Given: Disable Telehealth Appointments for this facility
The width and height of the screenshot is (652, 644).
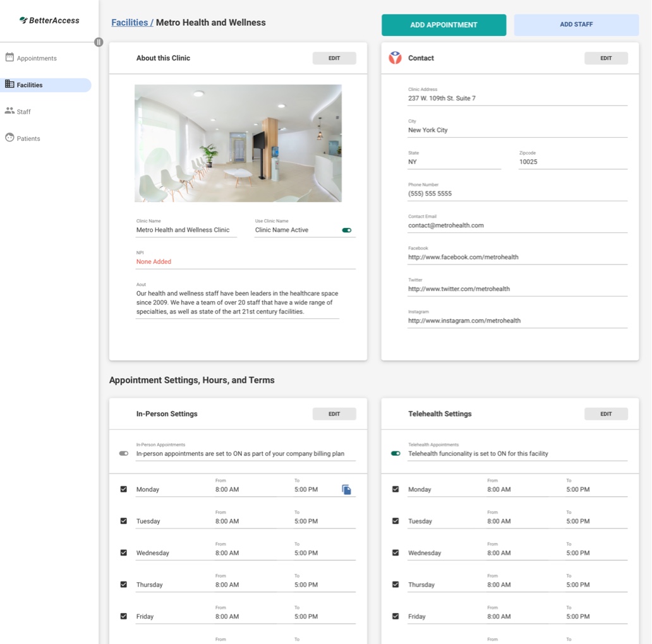Looking at the screenshot, I should pos(395,453).
